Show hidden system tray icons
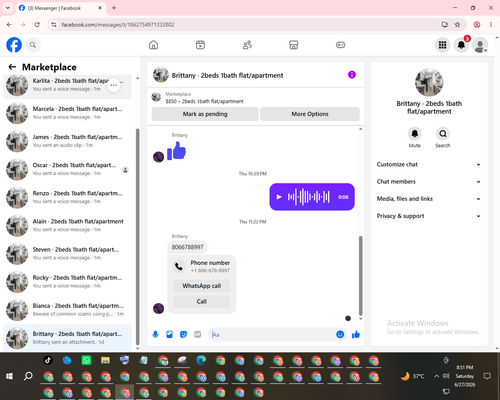500x400 pixels. click(x=436, y=376)
